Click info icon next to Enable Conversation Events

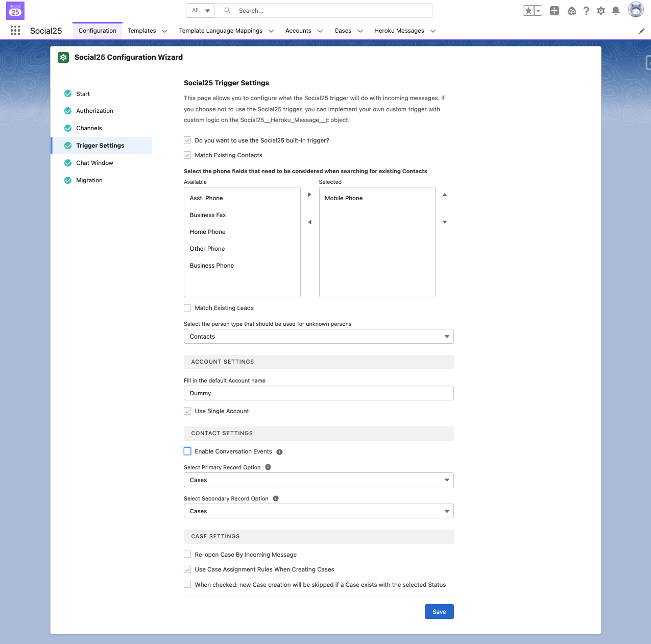(x=279, y=452)
